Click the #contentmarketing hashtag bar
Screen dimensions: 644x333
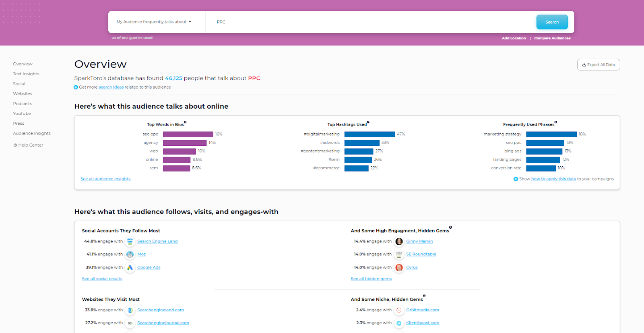pos(359,151)
